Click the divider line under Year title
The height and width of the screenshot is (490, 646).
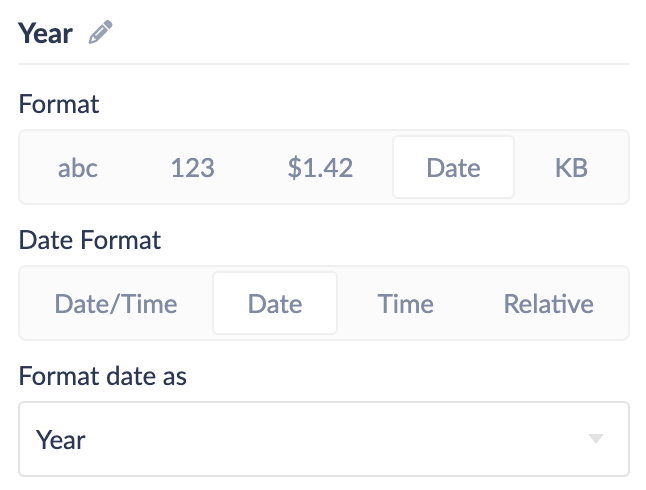324,65
